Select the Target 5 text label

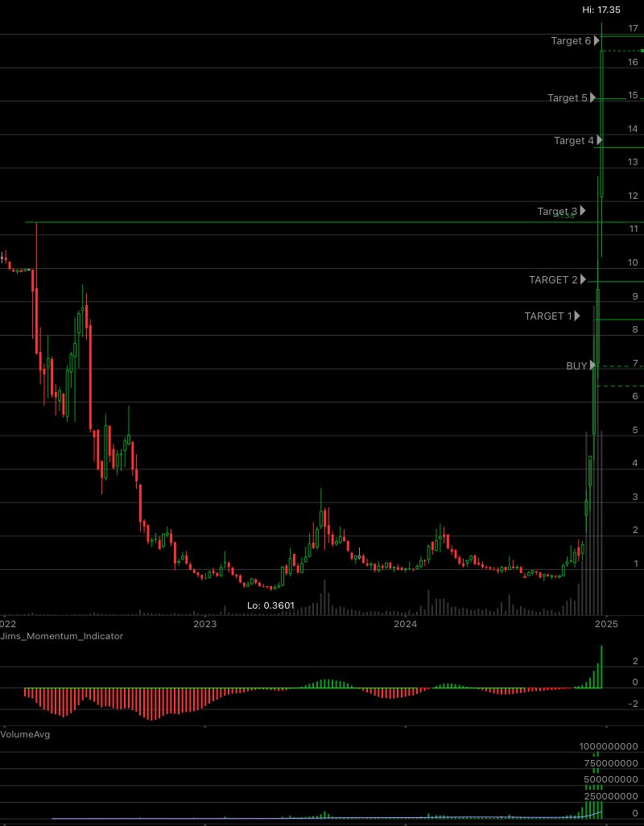pyautogui.click(x=567, y=98)
